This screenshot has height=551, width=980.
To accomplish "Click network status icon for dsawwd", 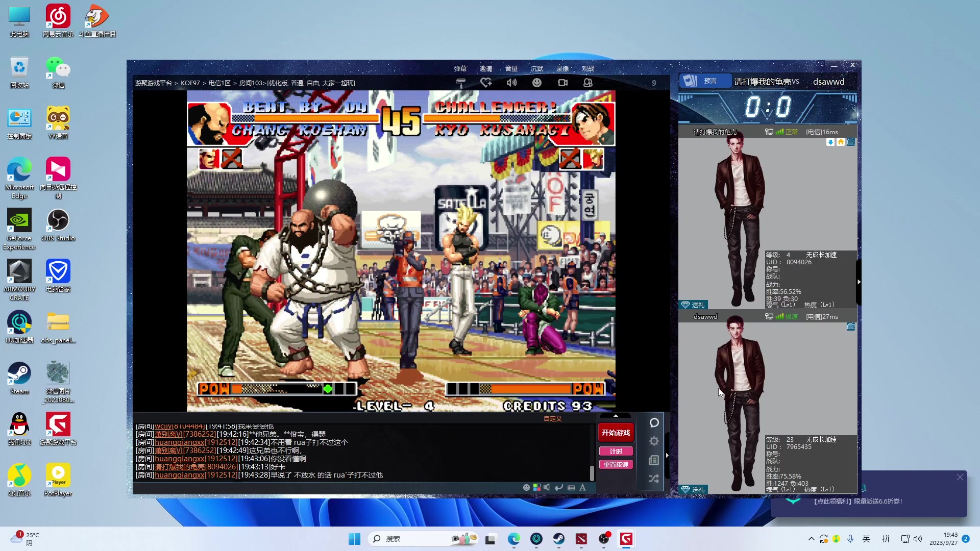I will click(x=769, y=317).
